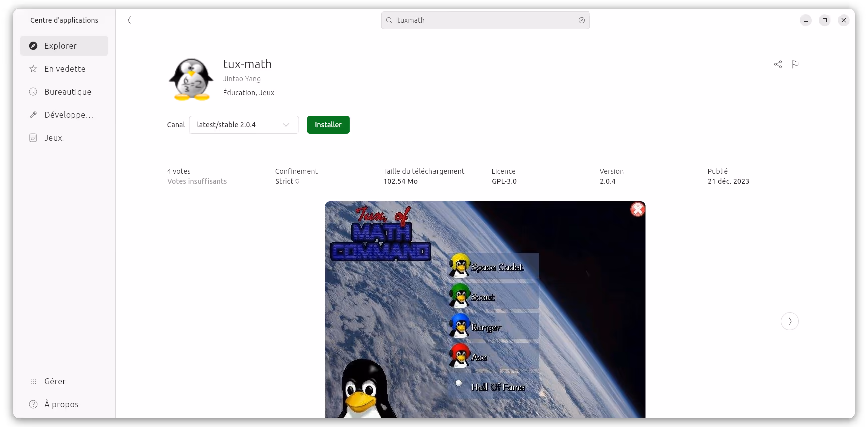
Task: Click the Jeux category icon
Action: 33,138
